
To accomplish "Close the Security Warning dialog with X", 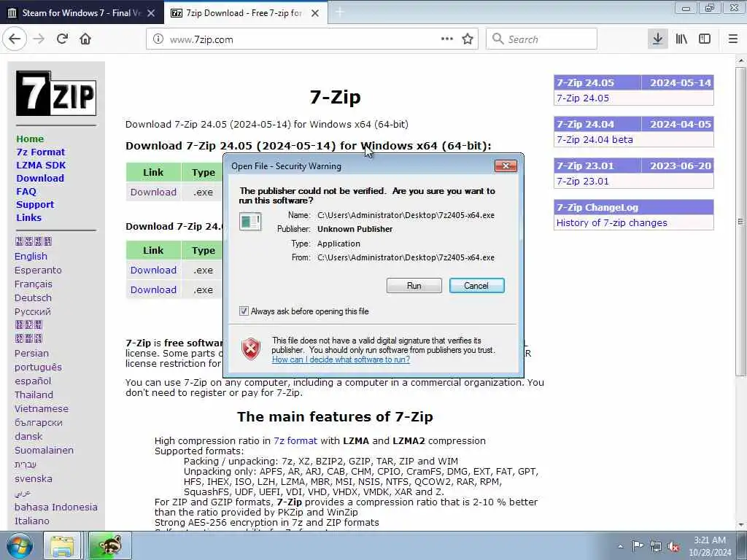I will tap(506, 166).
